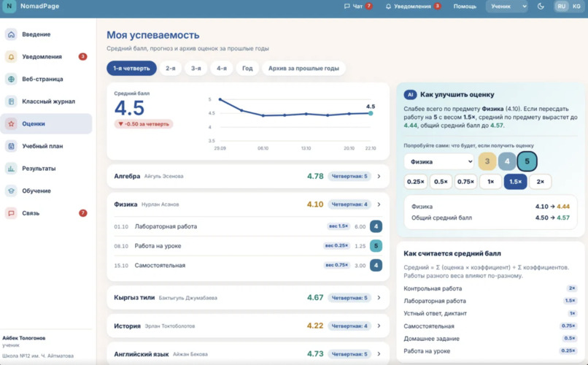Click the вес 0.75× tag on Самостоятельная

point(337,265)
